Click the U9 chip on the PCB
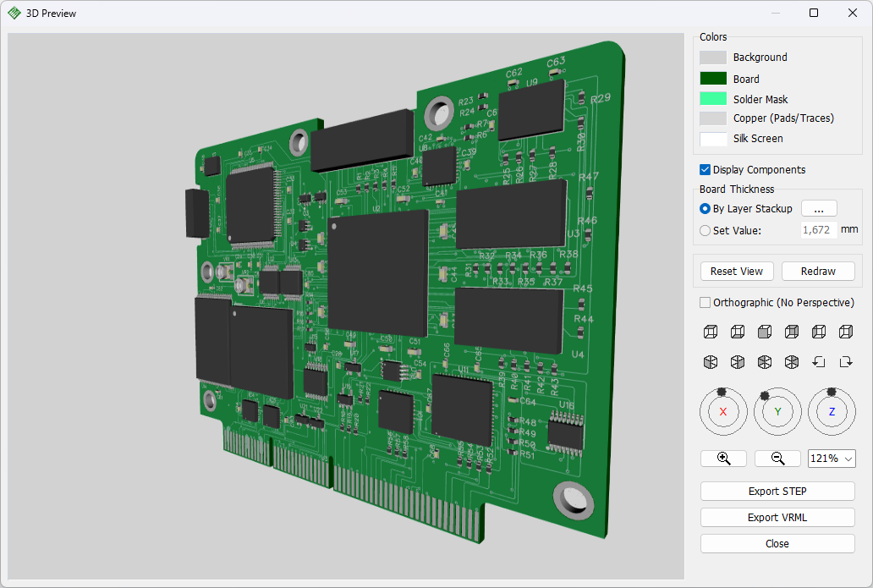 click(532, 110)
